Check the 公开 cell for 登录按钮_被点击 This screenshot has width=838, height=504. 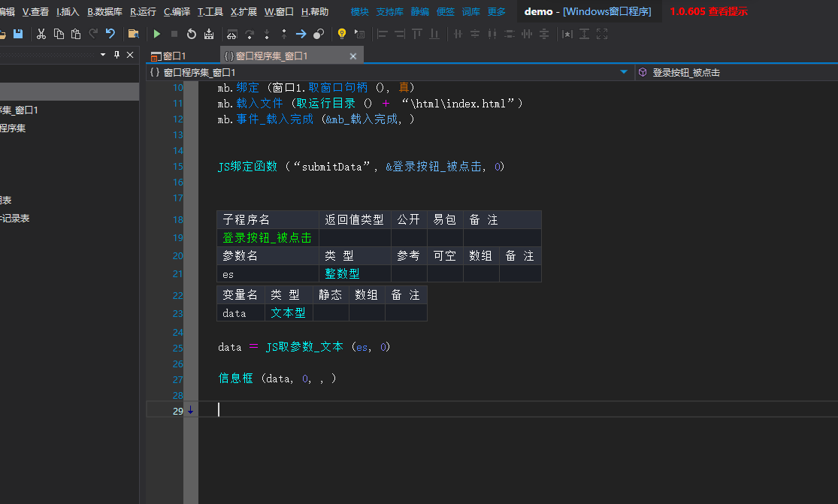pos(409,237)
